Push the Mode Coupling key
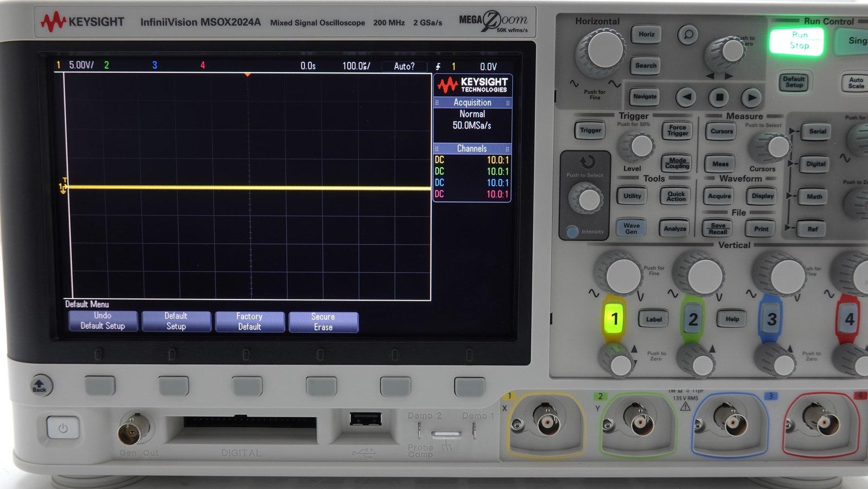Viewport: 868px width, 489px height. pyautogui.click(x=677, y=163)
